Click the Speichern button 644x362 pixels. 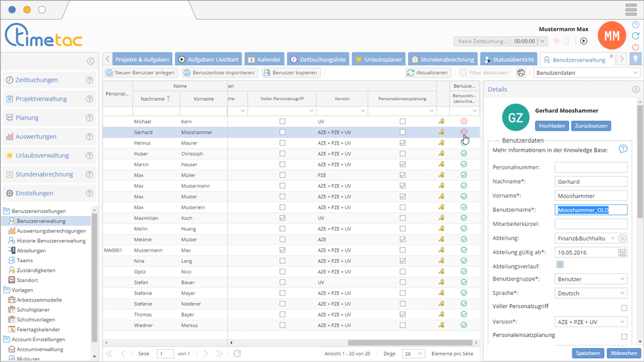tap(587, 353)
